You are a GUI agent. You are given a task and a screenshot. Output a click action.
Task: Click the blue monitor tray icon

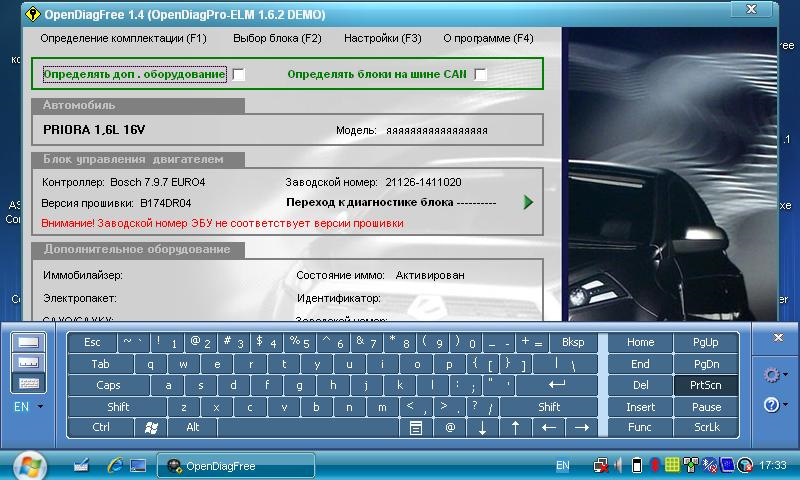pyautogui.click(x=727, y=465)
